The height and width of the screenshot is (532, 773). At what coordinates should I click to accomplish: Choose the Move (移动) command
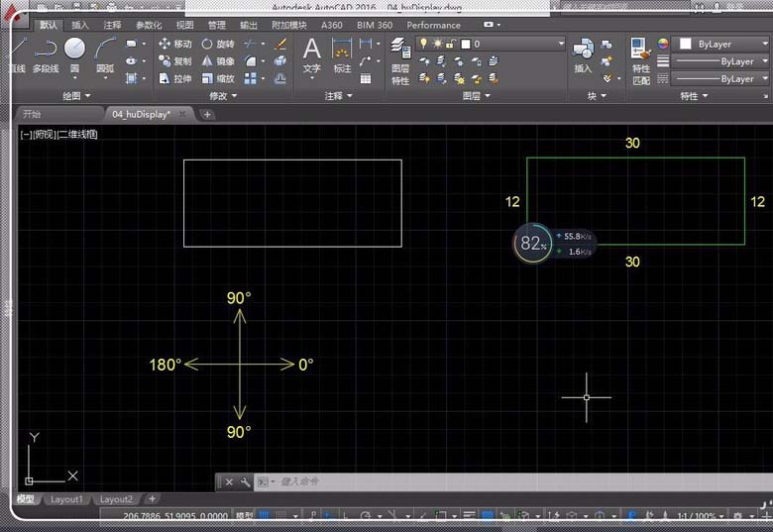[174, 45]
